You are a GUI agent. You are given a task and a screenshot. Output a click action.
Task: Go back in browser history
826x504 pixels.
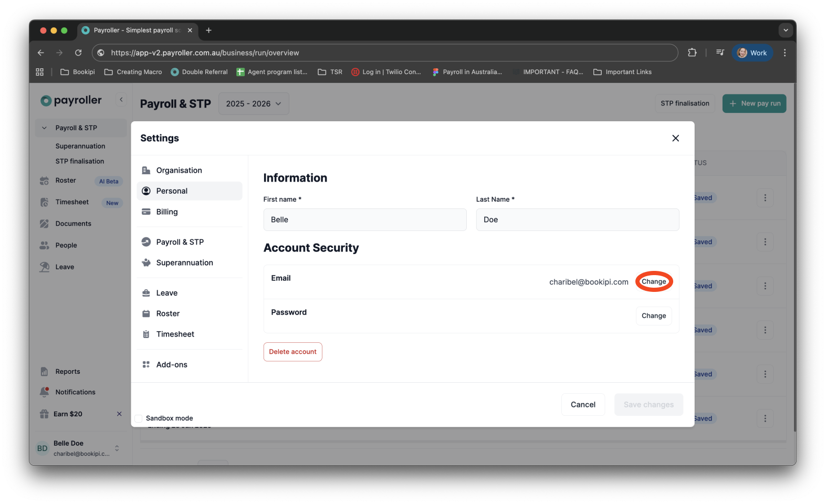click(41, 52)
